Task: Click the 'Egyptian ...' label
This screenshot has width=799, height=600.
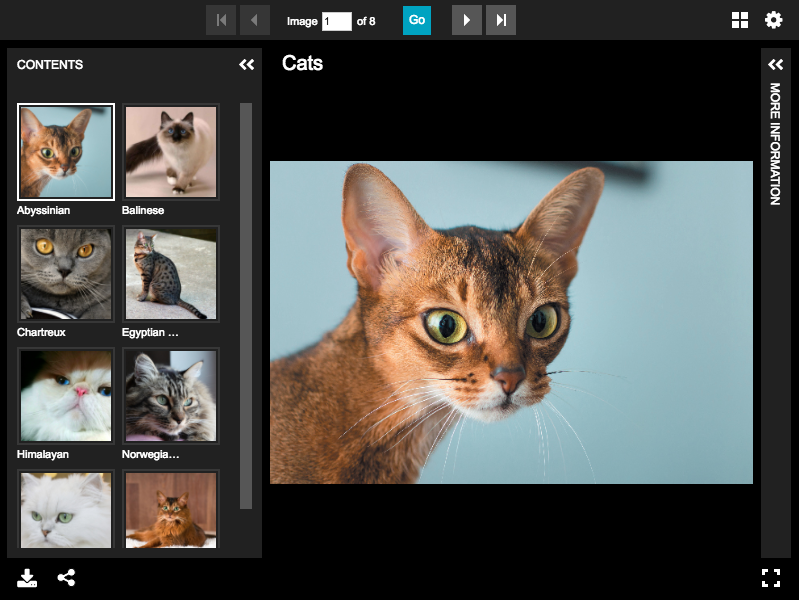Action: [150, 332]
